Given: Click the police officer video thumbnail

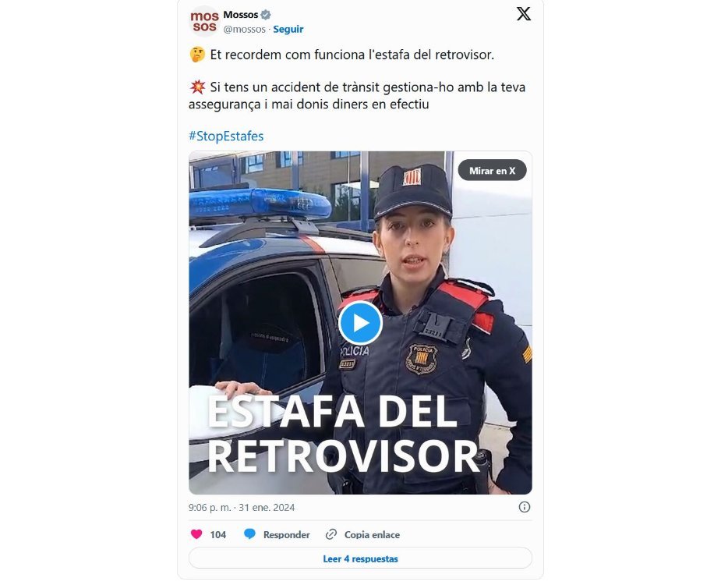Looking at the screenshot, I should [360, 322].
